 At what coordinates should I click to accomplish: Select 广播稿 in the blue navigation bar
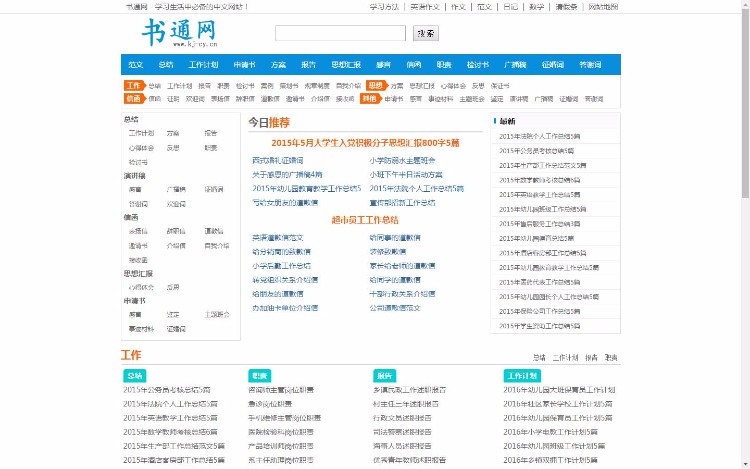[515, 65]
